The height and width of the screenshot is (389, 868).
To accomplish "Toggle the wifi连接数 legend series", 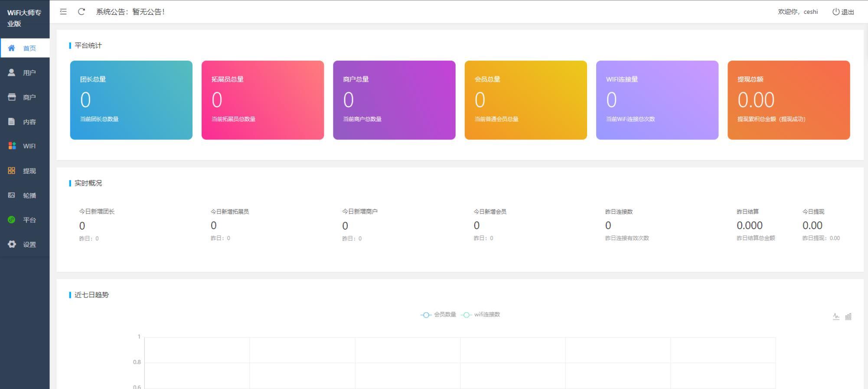I will pos(481,314).
